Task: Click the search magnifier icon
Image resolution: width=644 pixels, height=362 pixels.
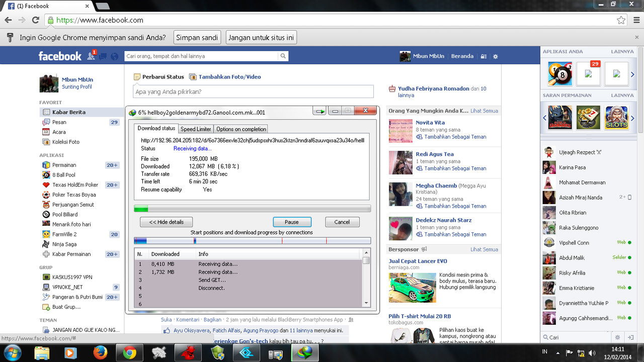Action: pos(283,56)
